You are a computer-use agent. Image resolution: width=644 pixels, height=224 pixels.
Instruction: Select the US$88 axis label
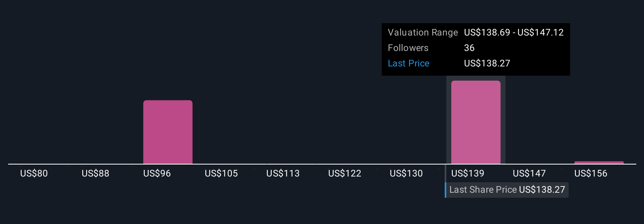(95, 173)
